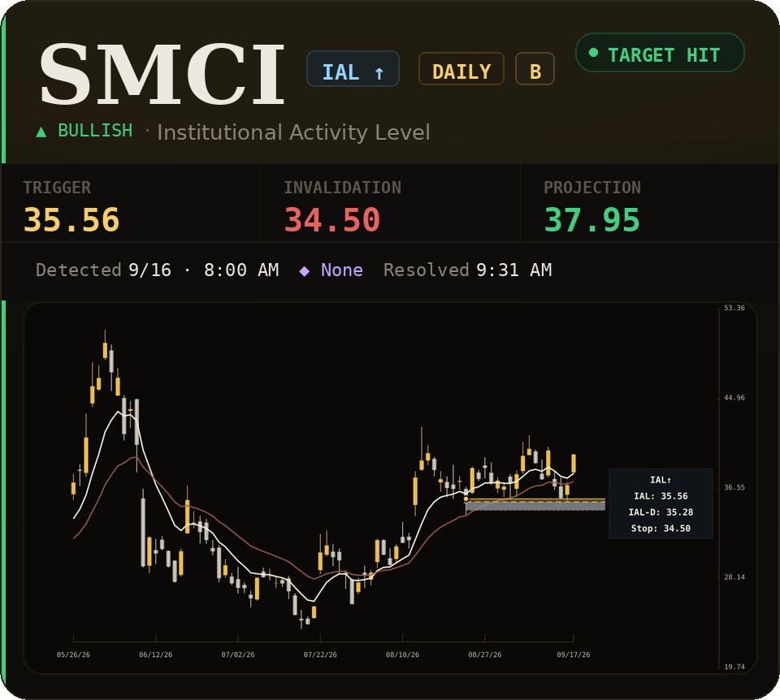
Task: Click the 08/27/26 date axis label
Action: [x=484, y=655]
